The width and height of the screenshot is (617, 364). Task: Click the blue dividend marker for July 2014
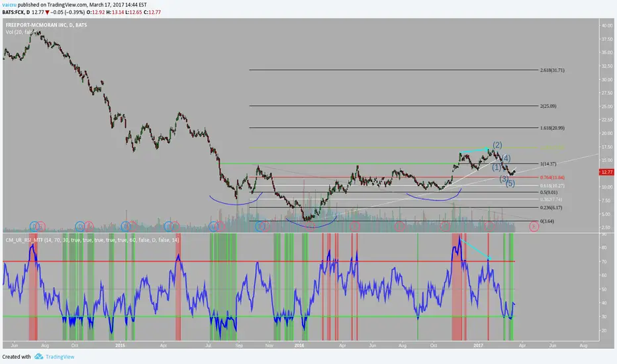(x=34, y=226)
